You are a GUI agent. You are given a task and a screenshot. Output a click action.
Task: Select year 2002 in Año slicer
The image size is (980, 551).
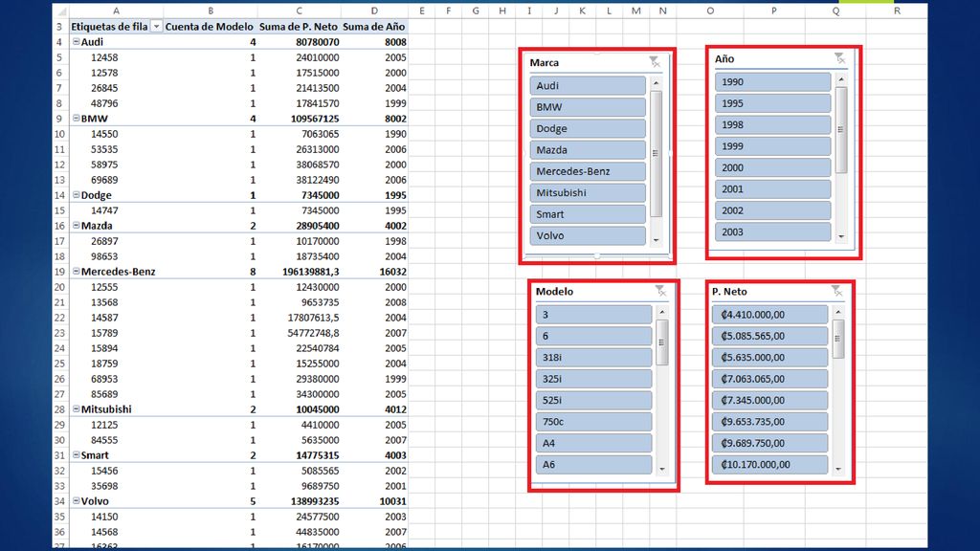pyautogui.click(x=772, y=209)
